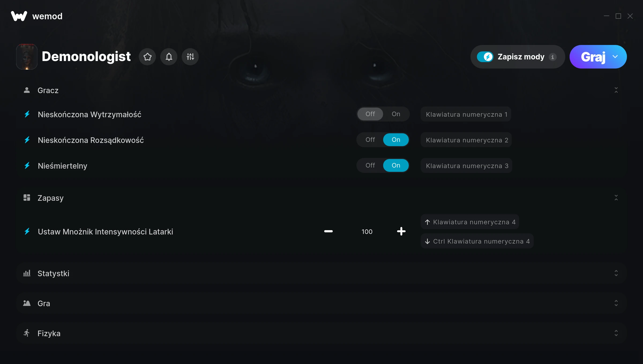Turn On Nieskończona Wytrzymałość
Image resolution: width=643 pixels, height=364 pixels.
396,114
